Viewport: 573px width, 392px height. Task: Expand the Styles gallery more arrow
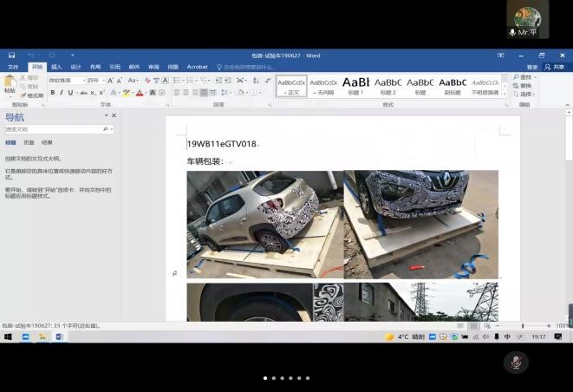pos(505,95)
